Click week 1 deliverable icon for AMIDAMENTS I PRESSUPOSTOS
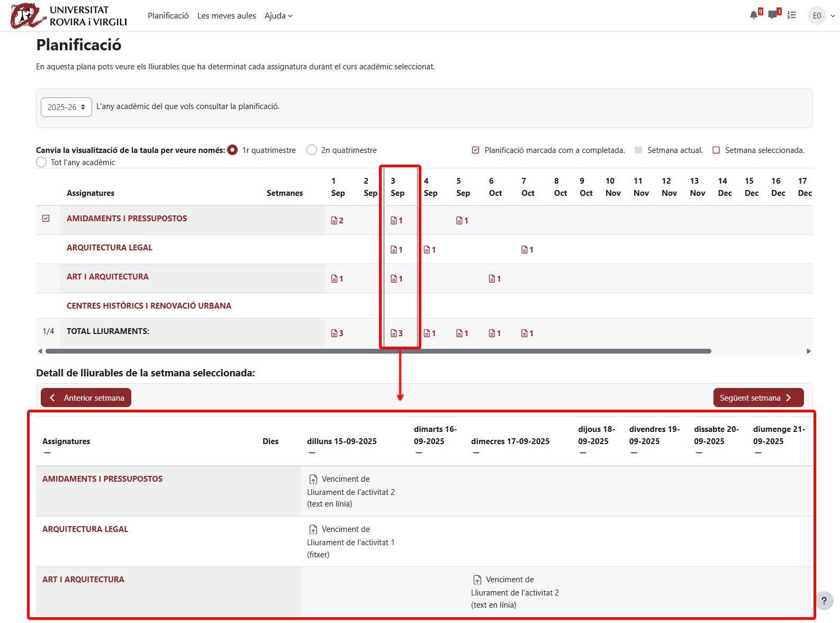 tap(337, 221)
